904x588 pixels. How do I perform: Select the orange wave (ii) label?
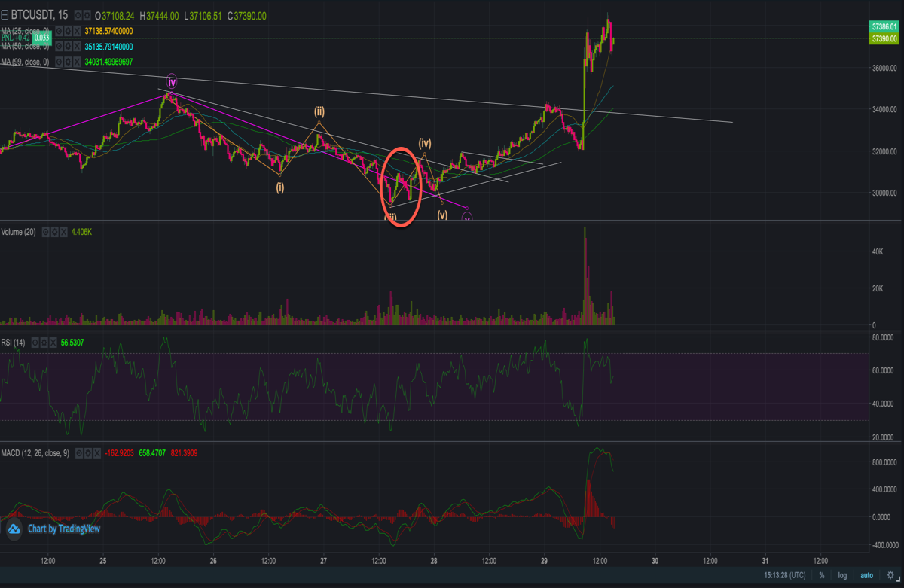click(319, 111)
